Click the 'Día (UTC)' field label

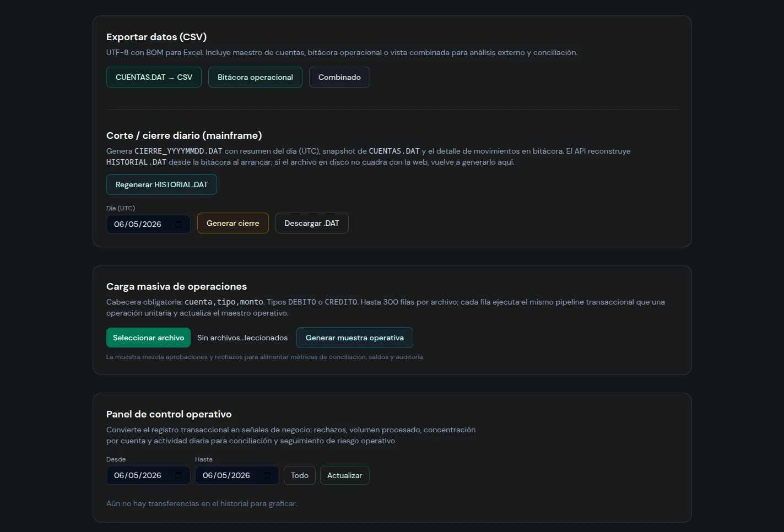[x=121, y=208]
